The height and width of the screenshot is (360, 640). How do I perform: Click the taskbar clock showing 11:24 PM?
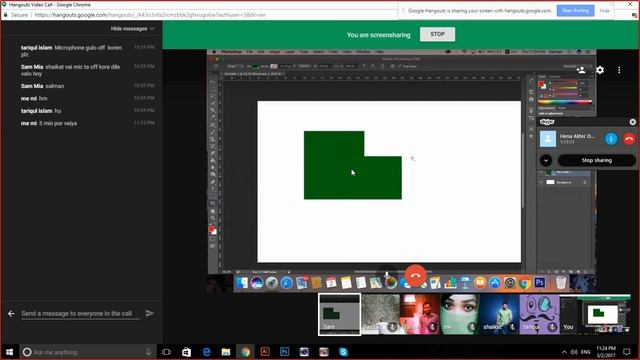tap(606, 351)
